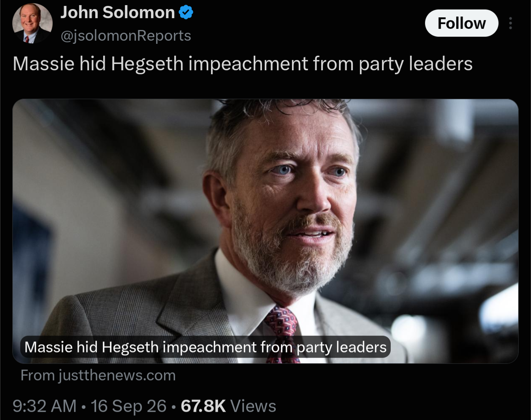Open the @jsolomonReports handle link

(x=126, y=36)
